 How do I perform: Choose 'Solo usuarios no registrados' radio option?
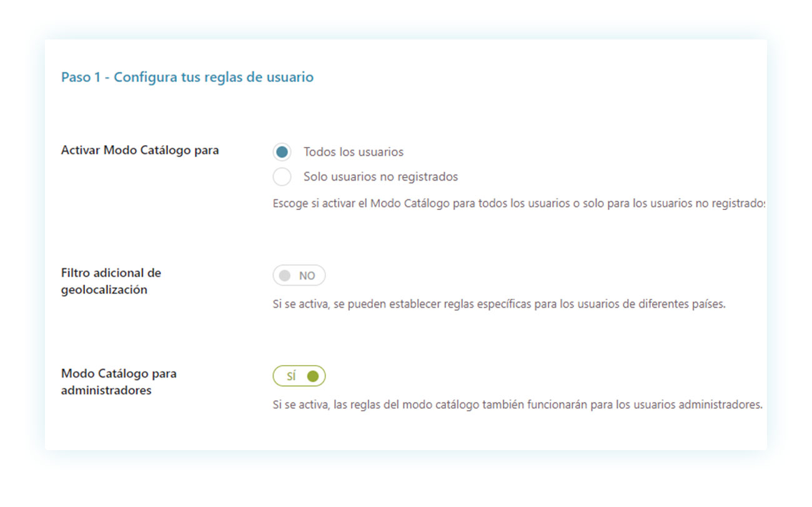pos(282,177)
